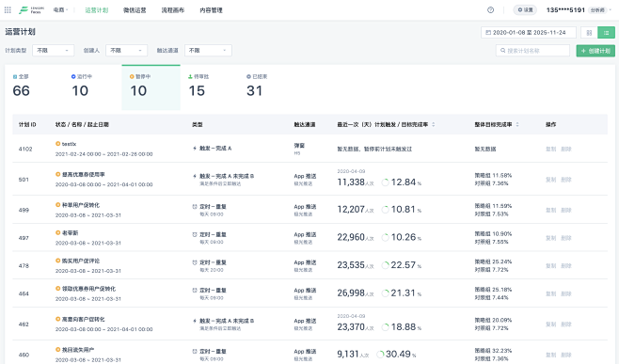Viewport: 619px width, 364px height.
Task: Click lightning trigger icon in row 501
Action: (x=195, y=176)
